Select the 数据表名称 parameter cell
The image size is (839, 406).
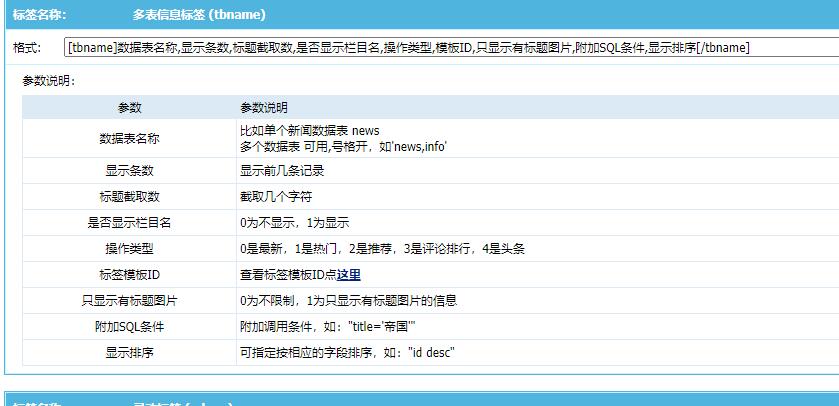coord(129,138)
